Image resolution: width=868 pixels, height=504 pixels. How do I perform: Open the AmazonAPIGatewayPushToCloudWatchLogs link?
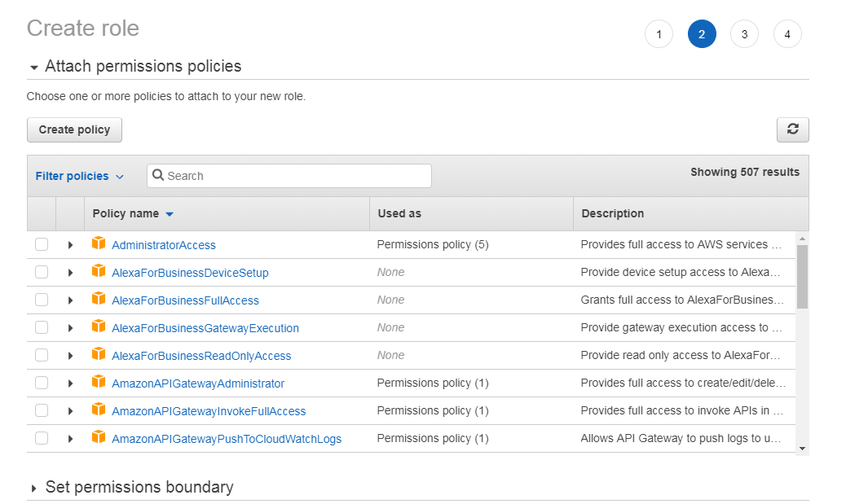[227, 439]
